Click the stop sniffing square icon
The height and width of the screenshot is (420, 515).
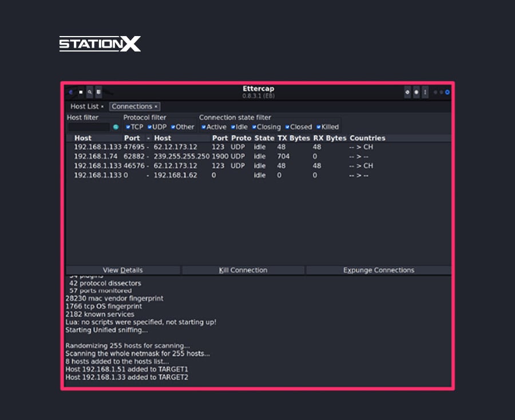click(x=81, y=92)
